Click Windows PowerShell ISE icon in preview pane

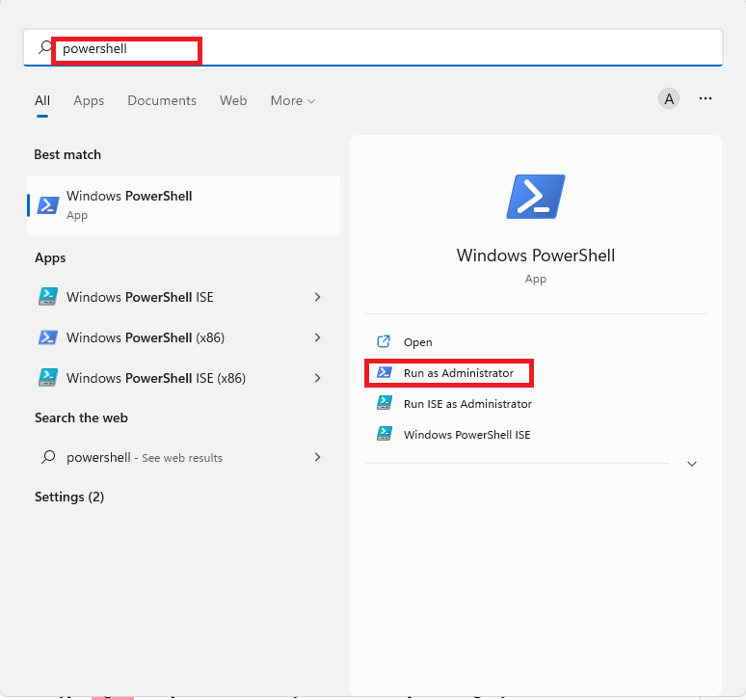click(385, 434)
